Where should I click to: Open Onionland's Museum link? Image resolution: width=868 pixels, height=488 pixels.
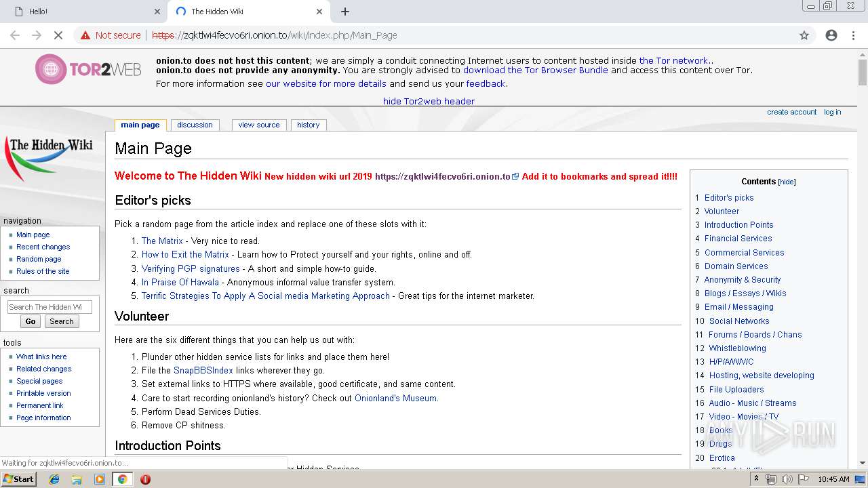[x=395, y=398]
